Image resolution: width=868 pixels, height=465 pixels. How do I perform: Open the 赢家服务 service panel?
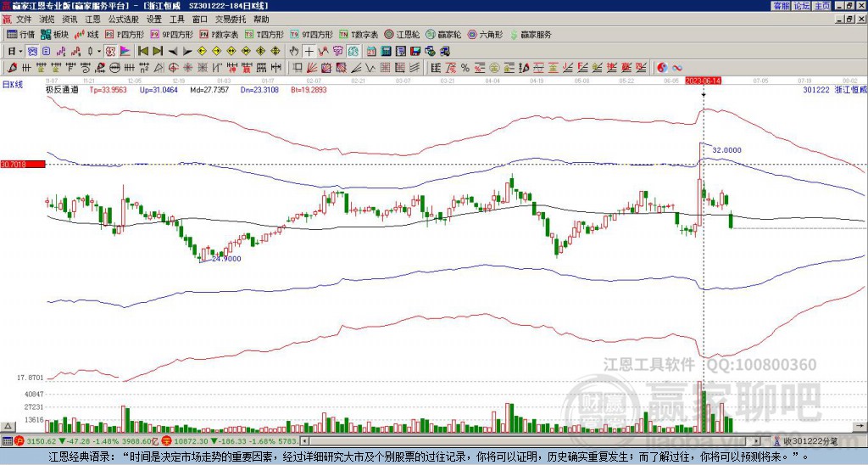point(531,34)
